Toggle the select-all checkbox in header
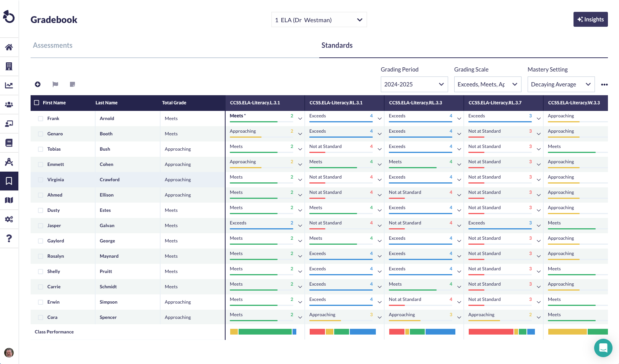The height and width of the screenshot is (364, 619). pos(37,102)
